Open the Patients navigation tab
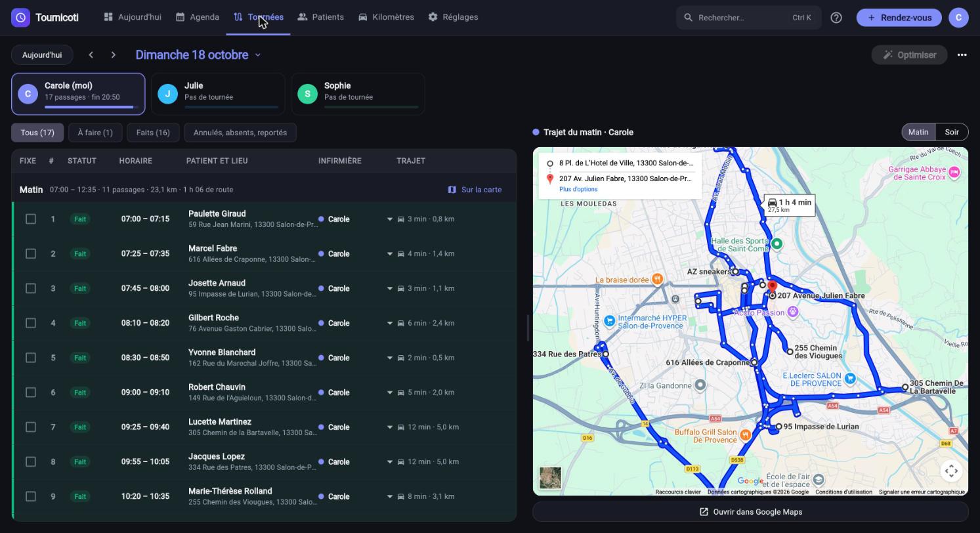Screen dimensions: 980x533 [x=320, y=17]
